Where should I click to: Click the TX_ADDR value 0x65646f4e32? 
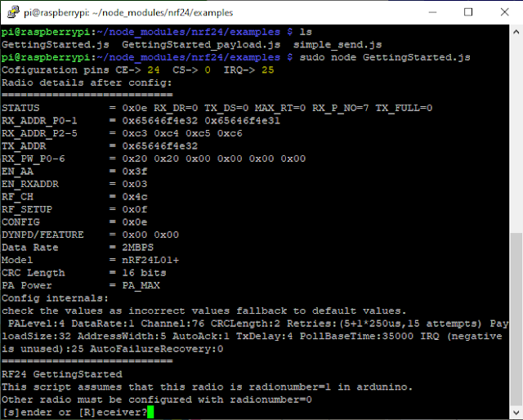tap(160, 146)
